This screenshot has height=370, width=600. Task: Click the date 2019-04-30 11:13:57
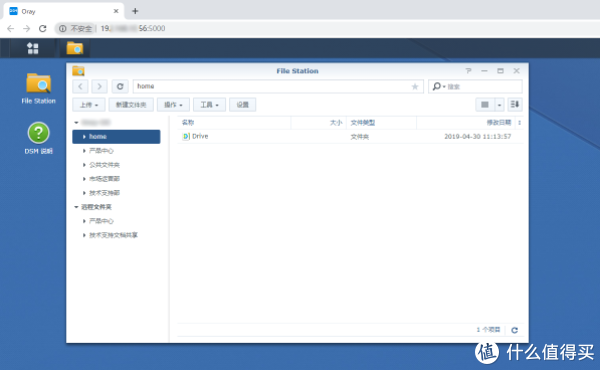478,137
